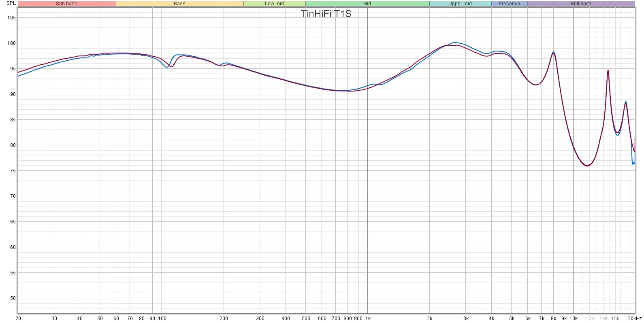Click the 10k frequency axis label
644x323 pixels.
(574, 319)
